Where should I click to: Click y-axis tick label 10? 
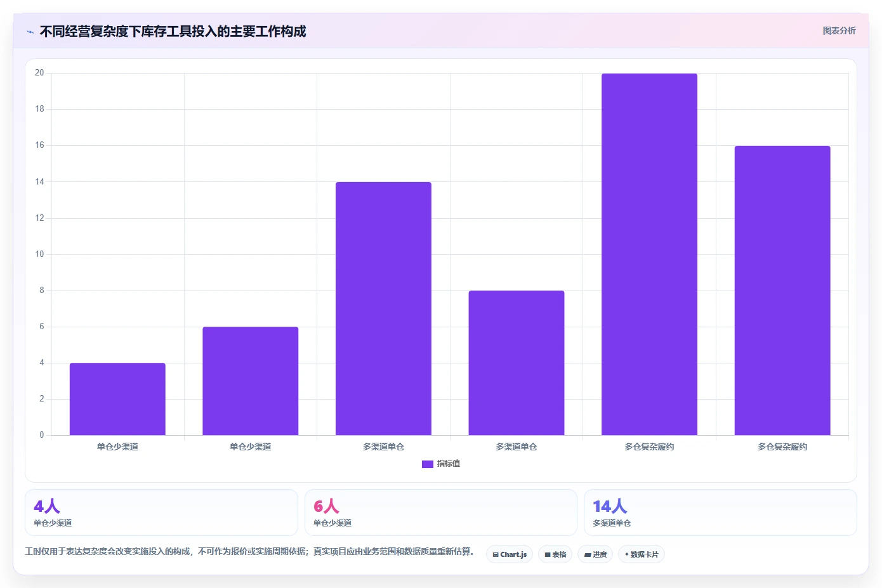tap(39, 254)
